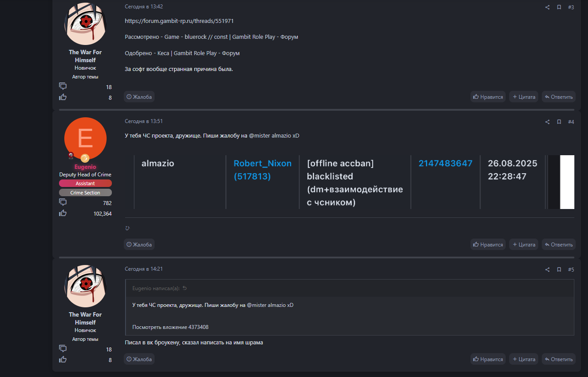The image size is (588, 377).
Task: Bookmark post #3 with the bookmark icon
Action: pos(559,7)
